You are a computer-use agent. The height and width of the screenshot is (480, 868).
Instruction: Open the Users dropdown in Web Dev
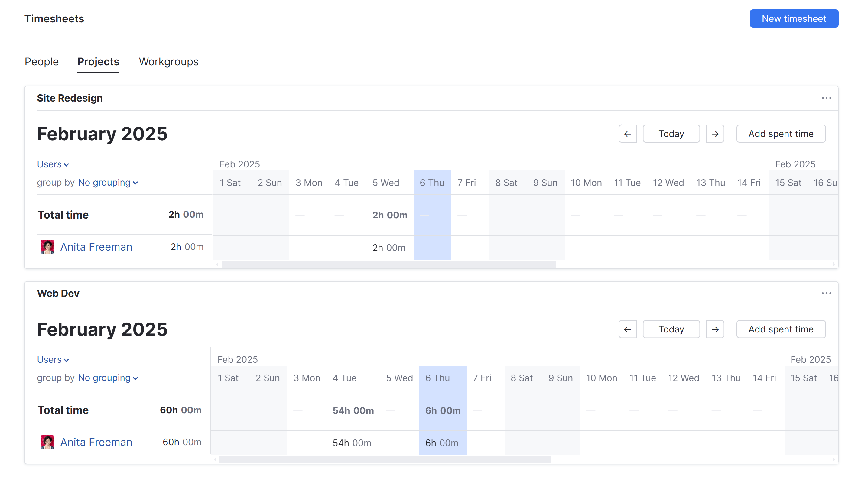point(53,359)
